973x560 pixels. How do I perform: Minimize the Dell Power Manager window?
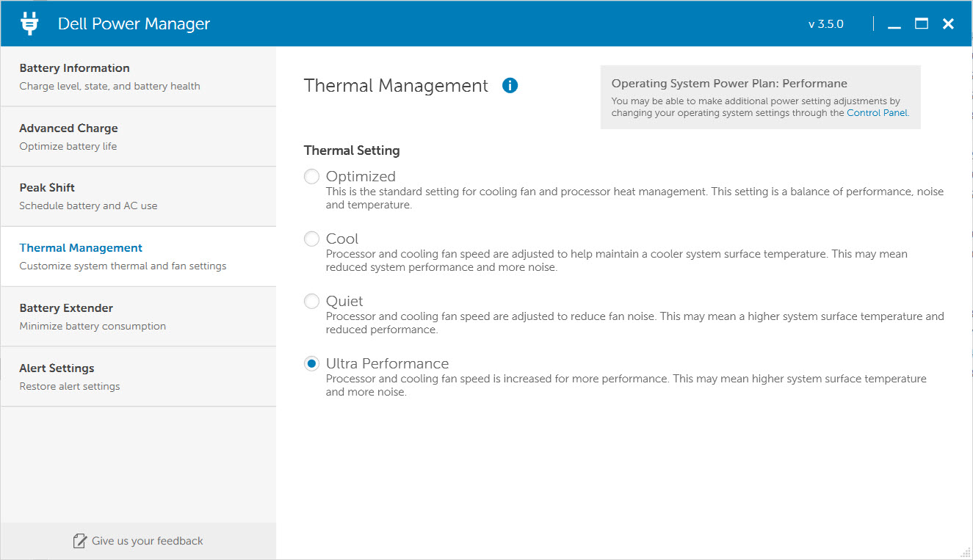click(x=894, y=24)
